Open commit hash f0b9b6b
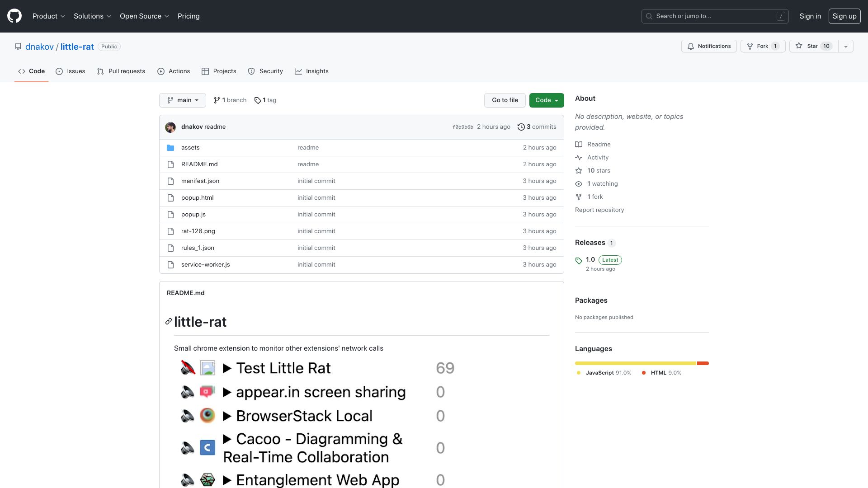Screen dimensions: 868x488 (x=462, y=127)
